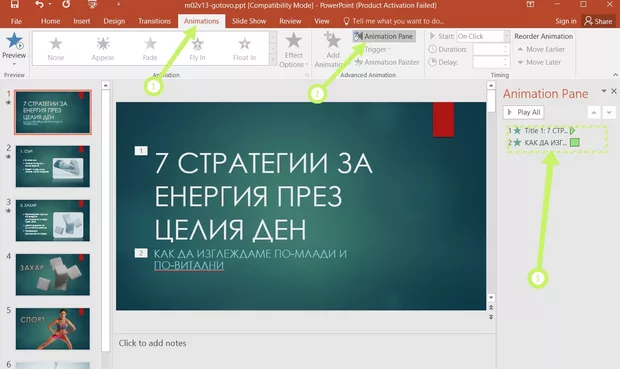
Task: Click the Preview animation star icon
Action: pos(14,41)
